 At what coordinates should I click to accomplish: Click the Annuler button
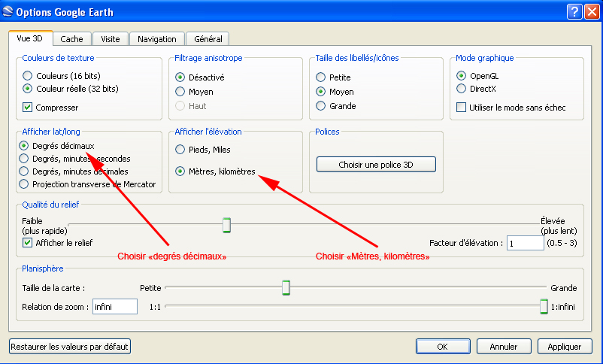pyautogui.click(x=504, y=346)
